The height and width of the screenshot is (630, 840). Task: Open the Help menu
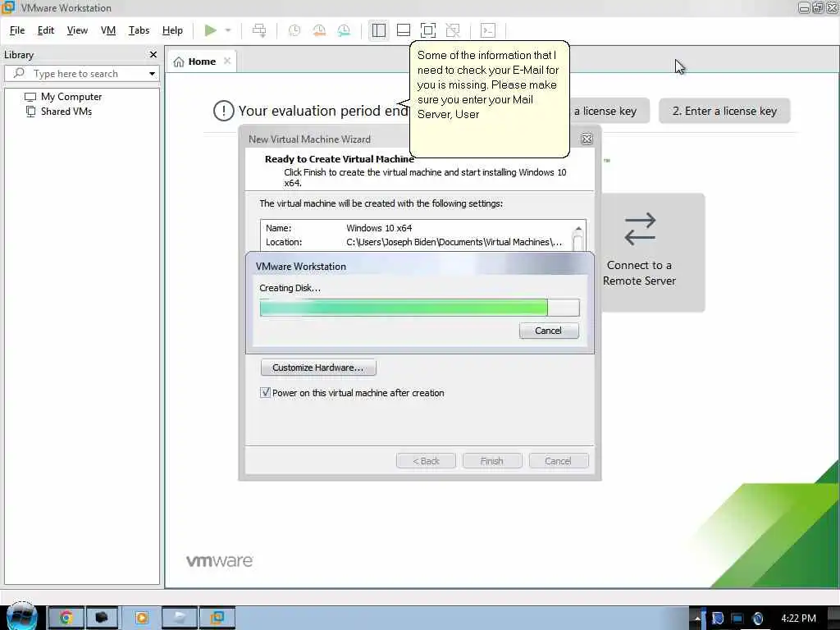[172, 30]
